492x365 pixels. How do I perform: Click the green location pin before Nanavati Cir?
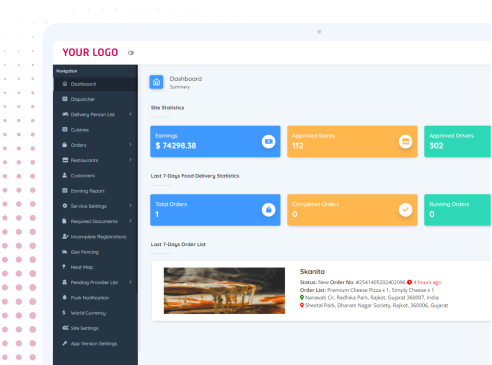pos(302,297)
